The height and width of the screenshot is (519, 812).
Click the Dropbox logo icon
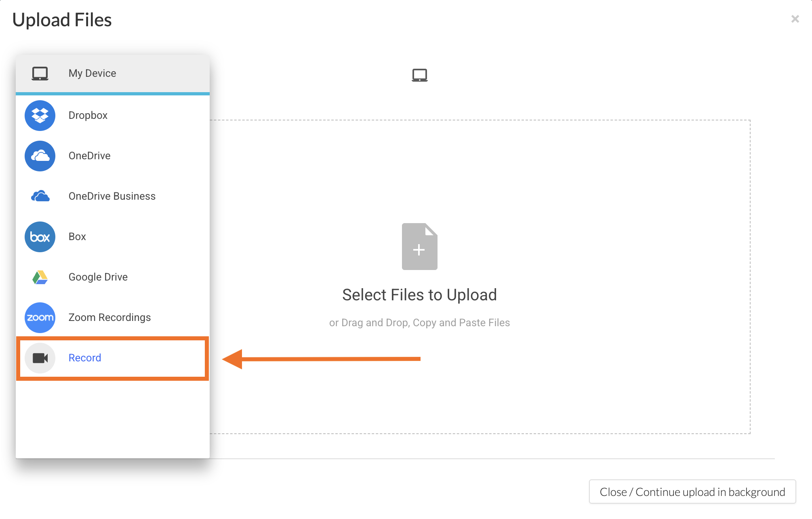click(40, 116)
